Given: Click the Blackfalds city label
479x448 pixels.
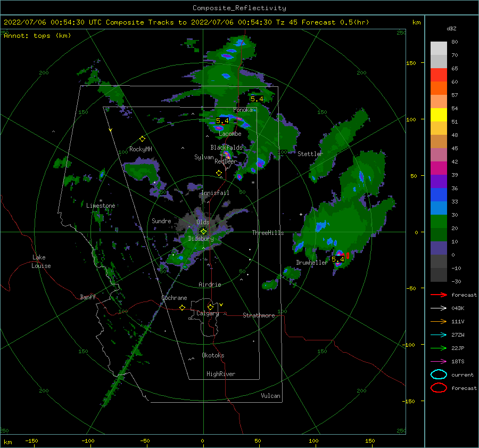Looking at the screenshot, I should 226,148.
